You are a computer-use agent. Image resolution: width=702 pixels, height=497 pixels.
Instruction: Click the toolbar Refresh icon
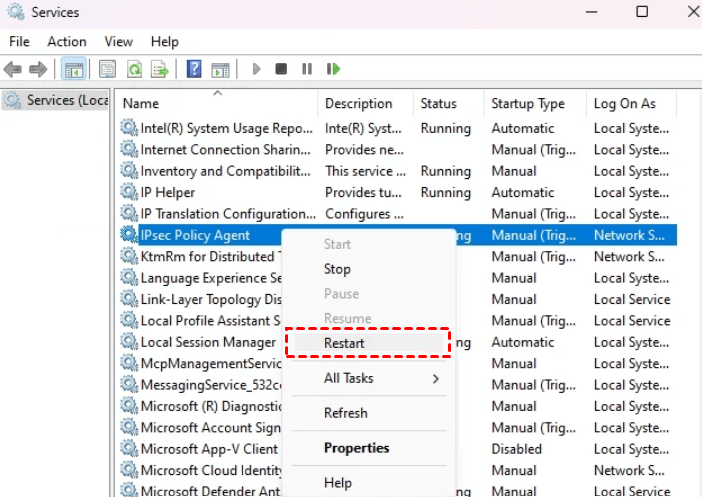(133, 69)
